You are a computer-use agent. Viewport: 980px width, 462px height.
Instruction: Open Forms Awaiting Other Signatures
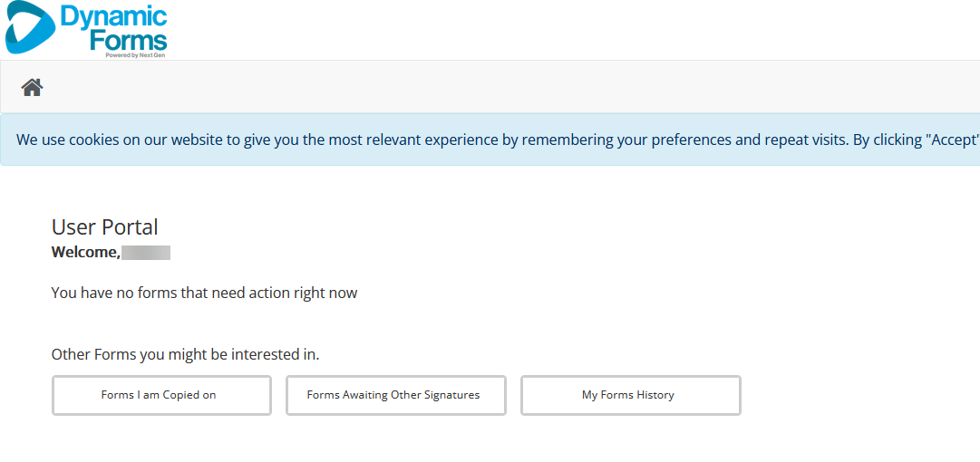pos(395,395)
